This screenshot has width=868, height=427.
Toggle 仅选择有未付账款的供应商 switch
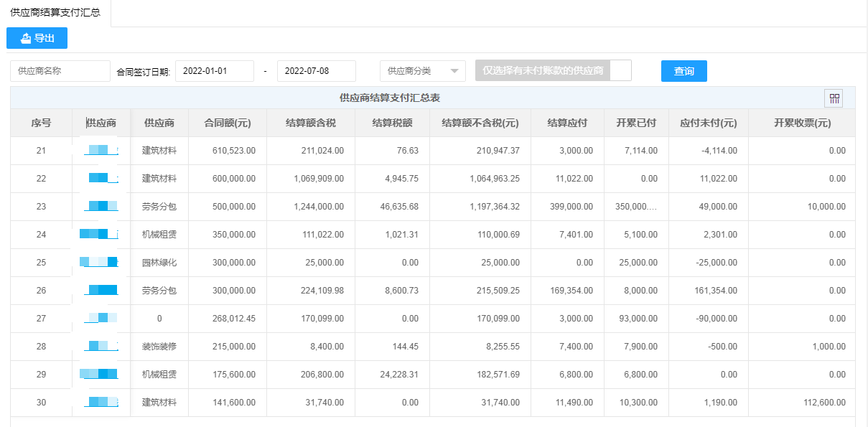553,70
